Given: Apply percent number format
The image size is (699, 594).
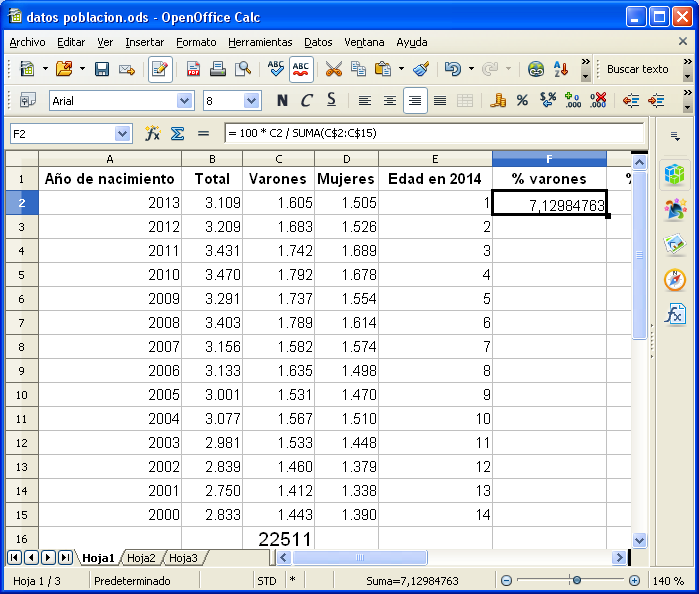Looking at the screenshot, I should click(523, 100).
